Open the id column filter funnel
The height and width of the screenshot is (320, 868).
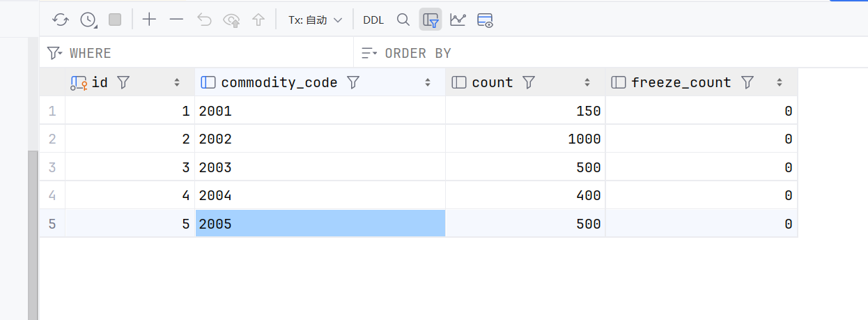[123, 82]
